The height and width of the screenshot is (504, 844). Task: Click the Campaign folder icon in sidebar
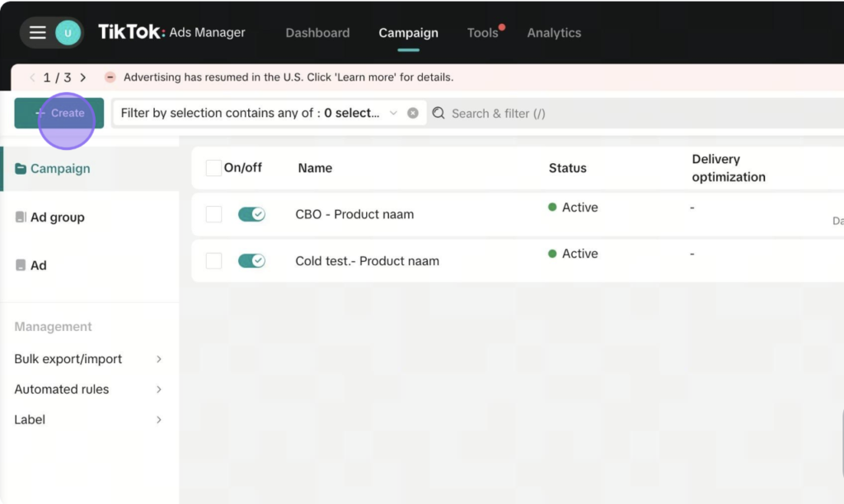[21, 169]
